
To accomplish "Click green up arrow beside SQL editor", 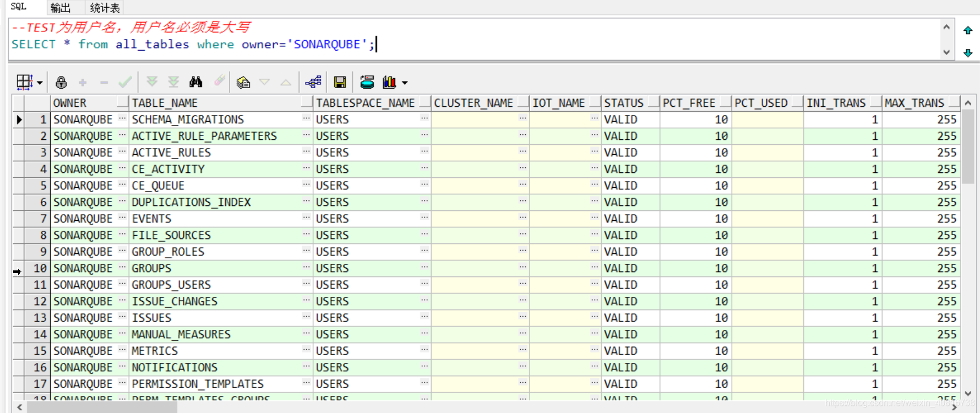I will tap(968, 30).
